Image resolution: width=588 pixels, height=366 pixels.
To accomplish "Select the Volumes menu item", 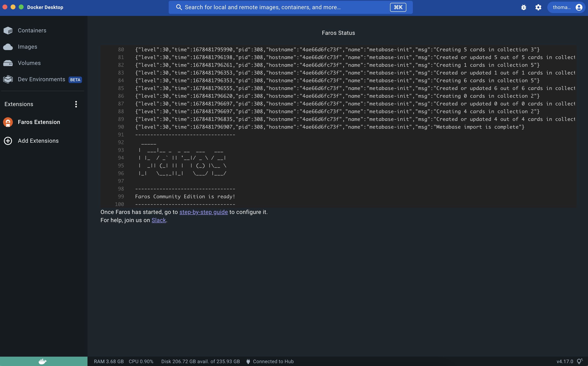I will [x=29, y=63].
